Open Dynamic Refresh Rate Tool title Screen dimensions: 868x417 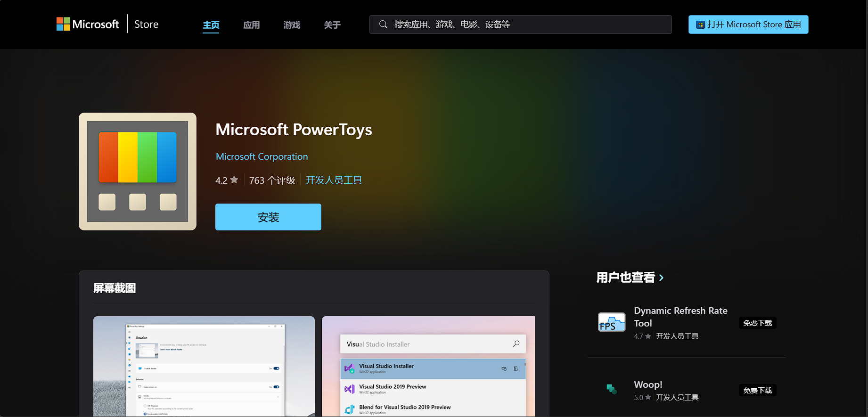680,317
